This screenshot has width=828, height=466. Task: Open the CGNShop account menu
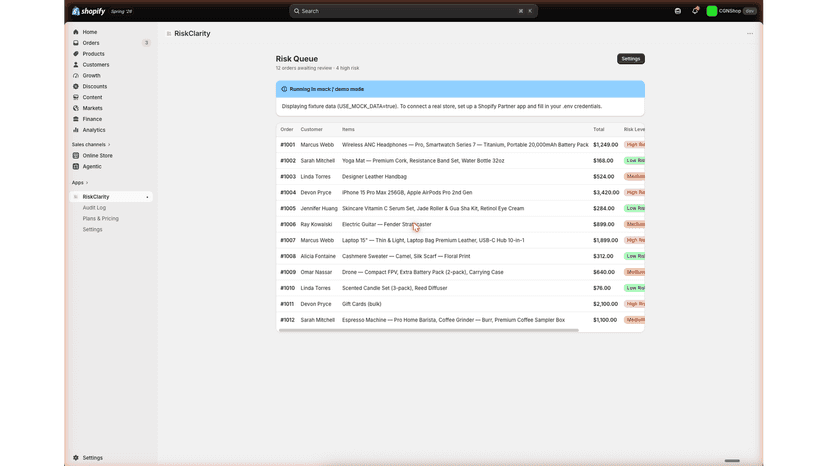(x=731, y=11)
